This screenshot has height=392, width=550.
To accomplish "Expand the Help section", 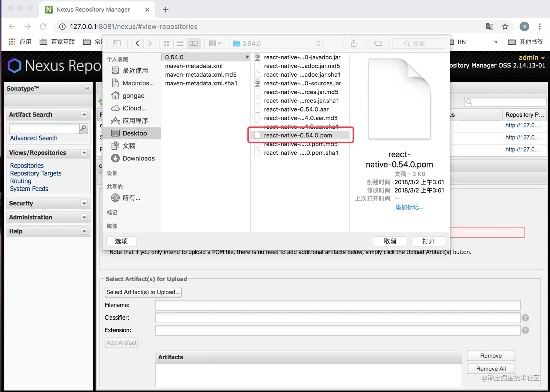I will [84, 231].
